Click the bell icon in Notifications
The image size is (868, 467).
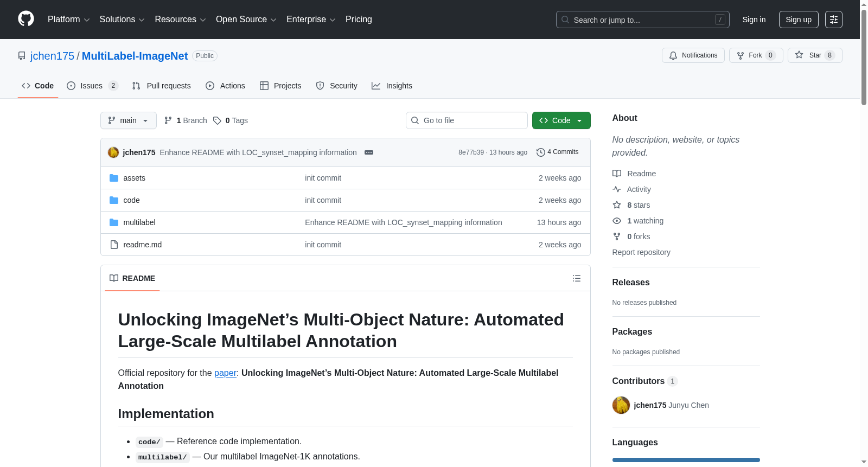pyautogui.click(x=673, y=55)
